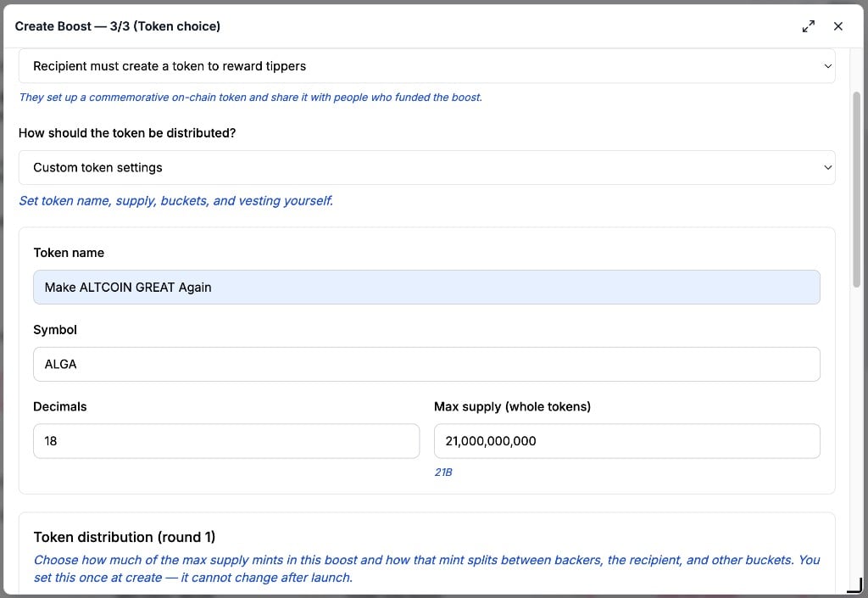Screen dimensions: 868x598
Task: Click the 'Max supply (whole tokens)' label
Action: click(513, 406)
